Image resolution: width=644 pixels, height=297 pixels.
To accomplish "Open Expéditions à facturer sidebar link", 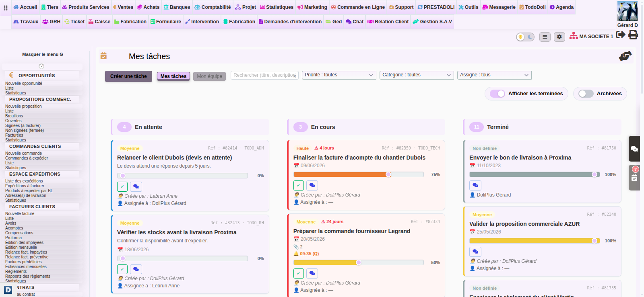I will tap(25, 186).
